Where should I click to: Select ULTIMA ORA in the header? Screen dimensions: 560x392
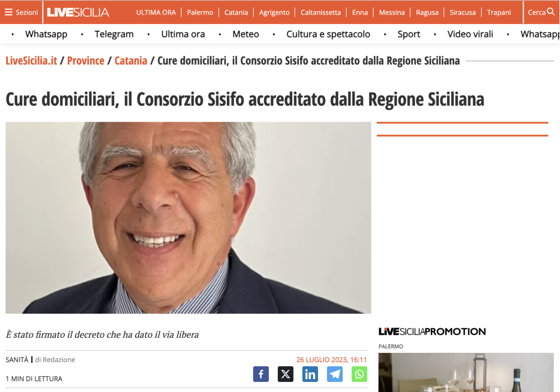tap(156, 12)
